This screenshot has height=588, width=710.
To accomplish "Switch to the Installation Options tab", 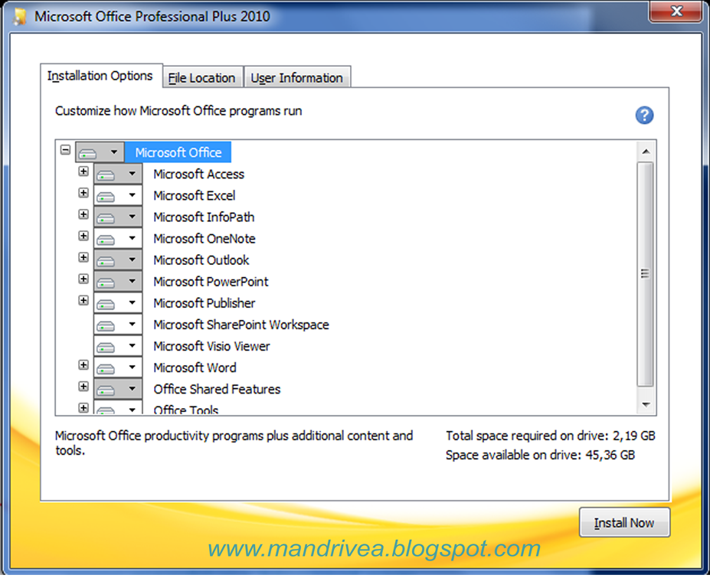I will coord(101,76).
